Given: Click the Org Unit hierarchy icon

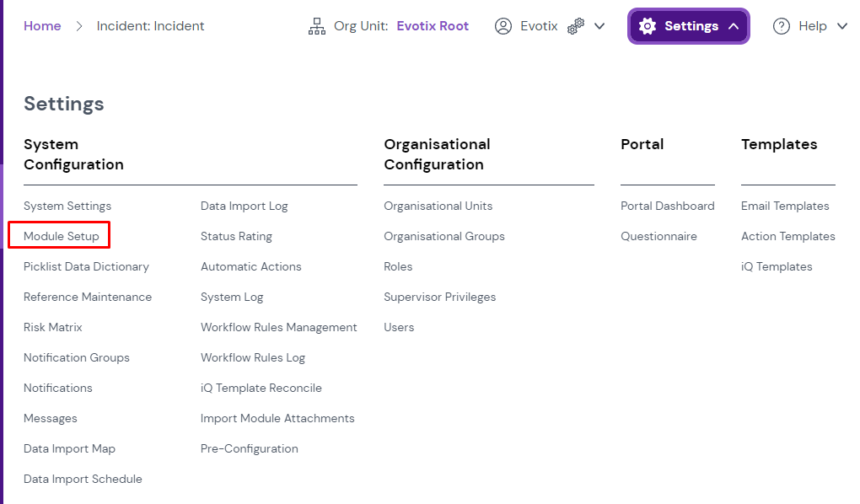Looking at the screenshot, I should (x=317, y=26).
